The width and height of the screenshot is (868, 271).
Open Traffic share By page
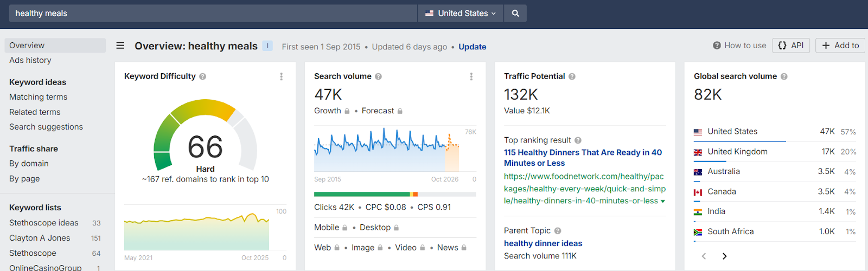tap(24, 179)
